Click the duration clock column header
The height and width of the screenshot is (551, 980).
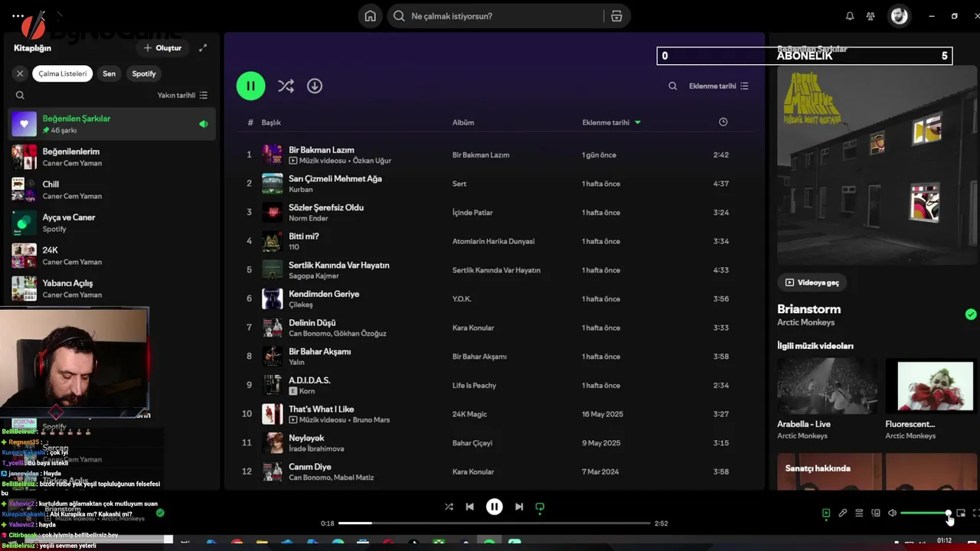(x=724, y=122)
